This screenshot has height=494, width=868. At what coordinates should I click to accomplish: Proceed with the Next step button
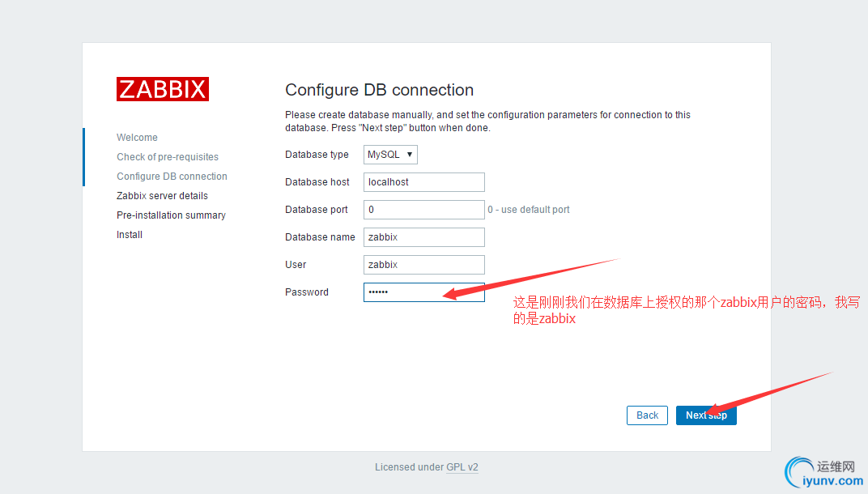[x=706, y=415]
